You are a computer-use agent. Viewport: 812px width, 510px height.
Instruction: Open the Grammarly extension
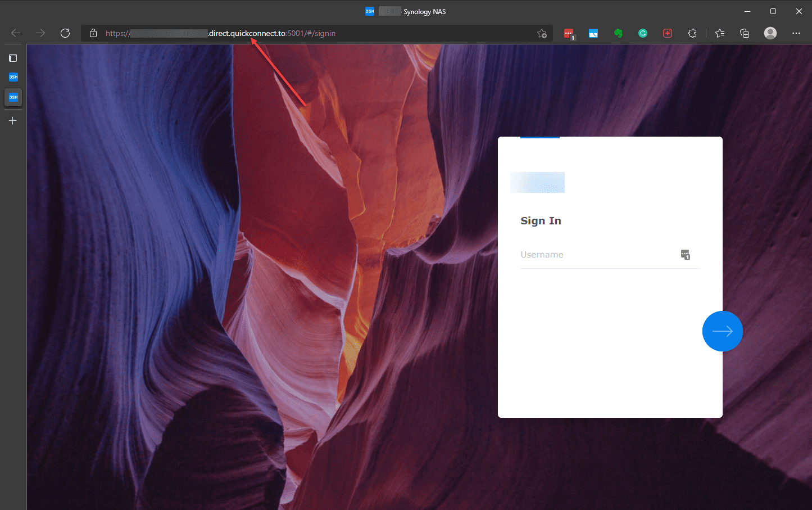point(643,33)
